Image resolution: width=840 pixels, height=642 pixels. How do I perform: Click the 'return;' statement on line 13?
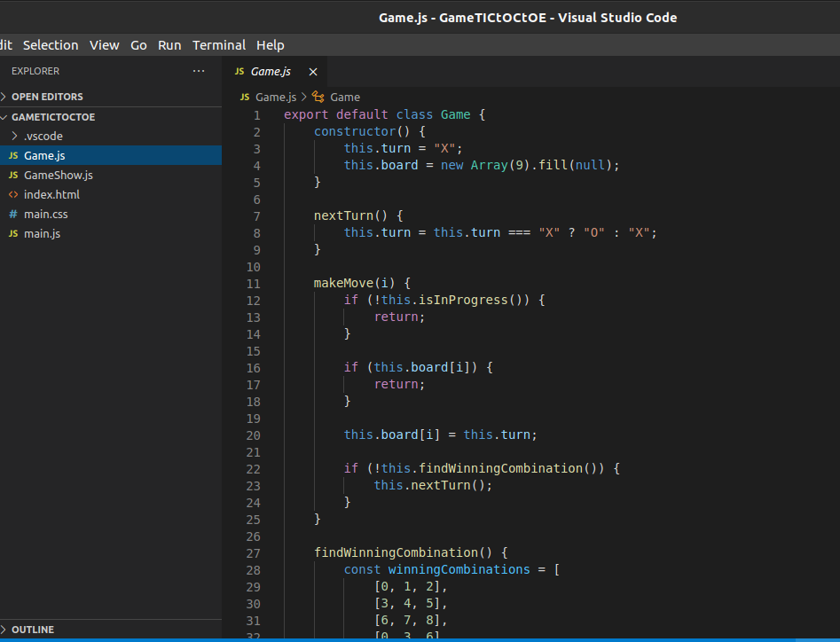[x=400, y=317]
